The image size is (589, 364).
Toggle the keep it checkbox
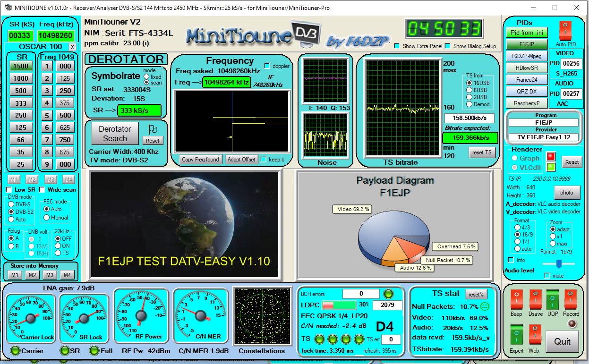(264, 159)
